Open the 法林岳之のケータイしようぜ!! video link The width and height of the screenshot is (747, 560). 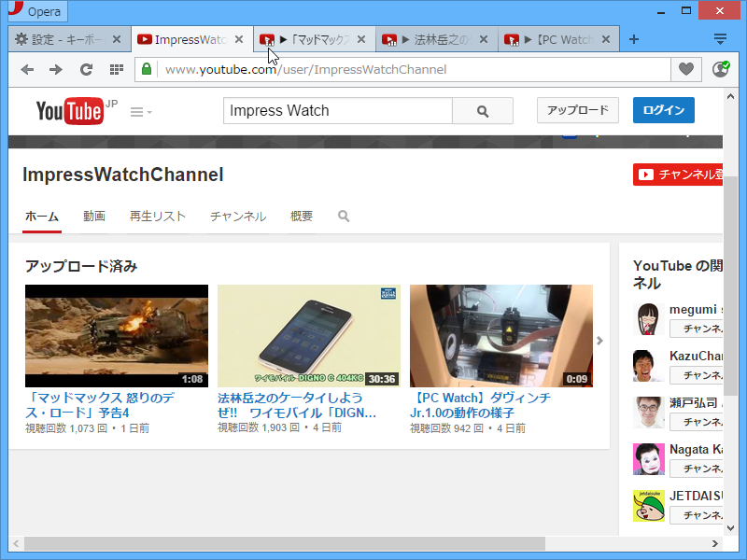[297, 405]
